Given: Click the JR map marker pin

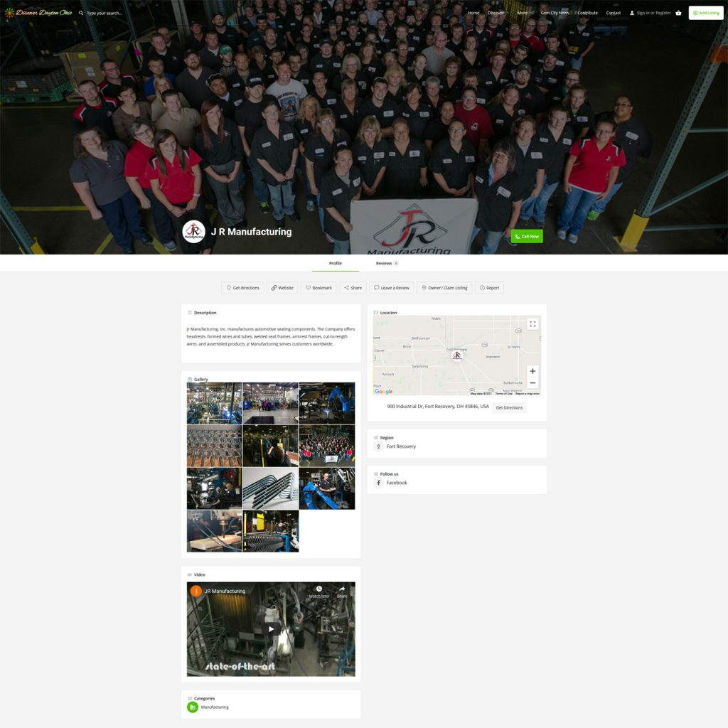Looking at the screenshot, I should pyautogui.click(x=457, y=355).
